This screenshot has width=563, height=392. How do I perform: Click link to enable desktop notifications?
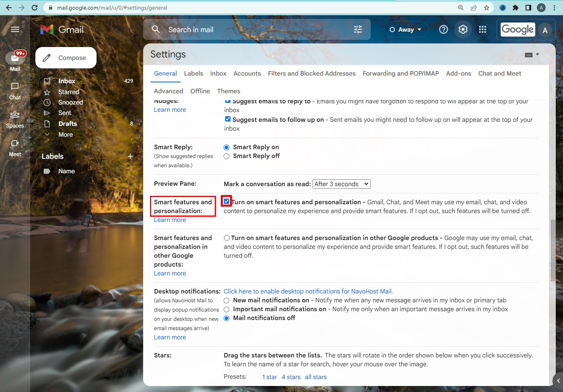point(308,291)
